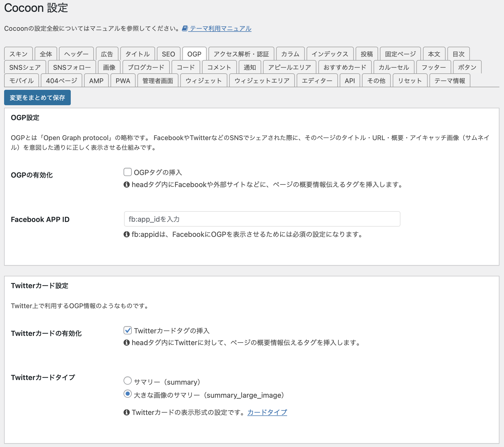Image resolution: width=504 pixels, height=447 pixels.
Task: Switch to the SEO tab
Action: [168, 54]
